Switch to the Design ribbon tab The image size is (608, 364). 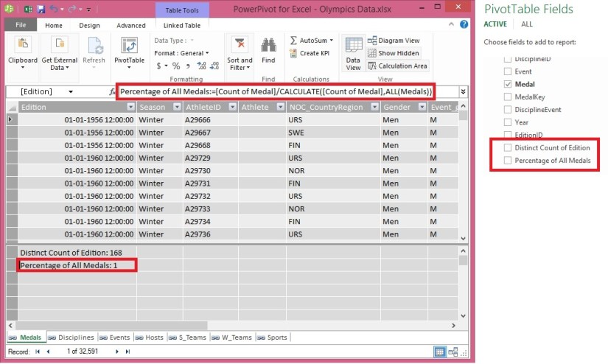pyautogui.click(x=90, y=26)
